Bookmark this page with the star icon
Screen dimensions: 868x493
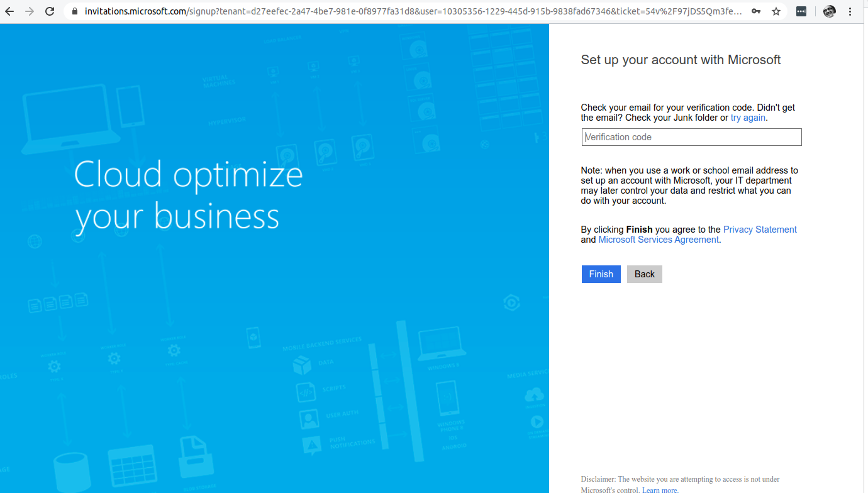[776, 11]
